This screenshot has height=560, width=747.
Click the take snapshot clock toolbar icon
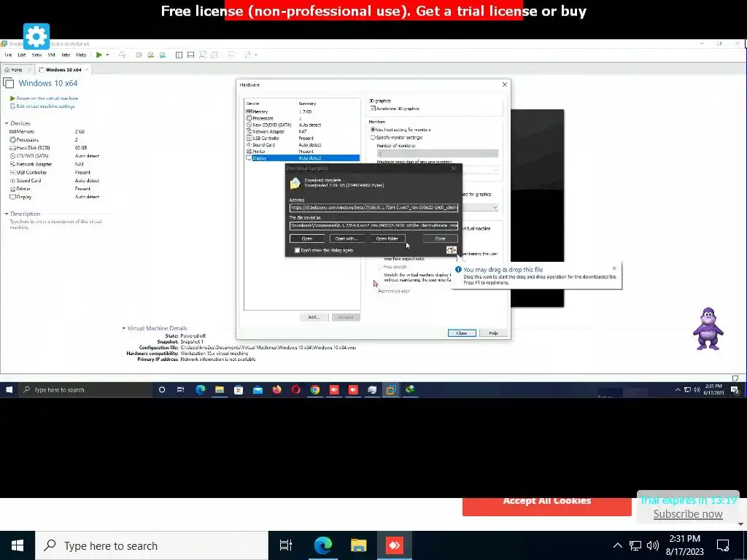click(139, 55)
